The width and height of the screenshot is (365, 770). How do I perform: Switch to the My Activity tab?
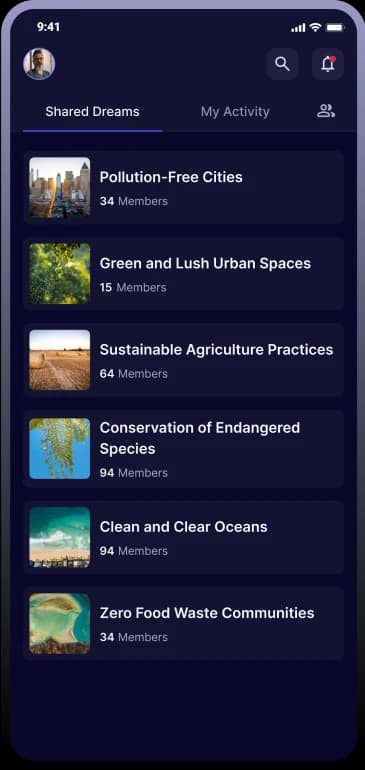coord(235,111)
